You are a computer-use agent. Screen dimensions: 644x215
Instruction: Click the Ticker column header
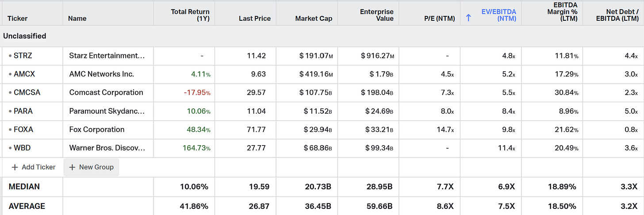click(18, 19)
